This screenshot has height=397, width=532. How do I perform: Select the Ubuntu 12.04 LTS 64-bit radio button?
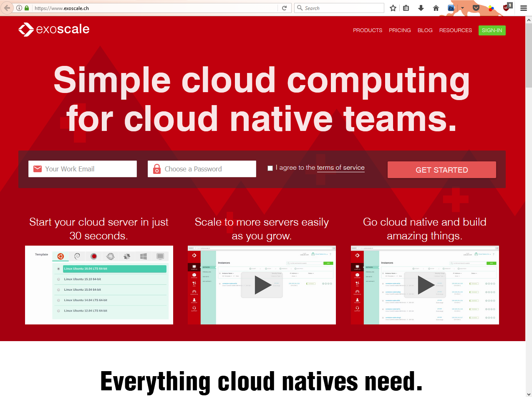pyautogui.click(x=58, y=311)
